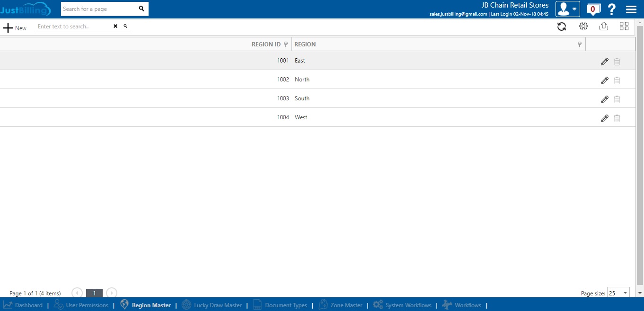Clear the grid search text with X
Screen dimensions: 644x311
[x=115, y=27]
